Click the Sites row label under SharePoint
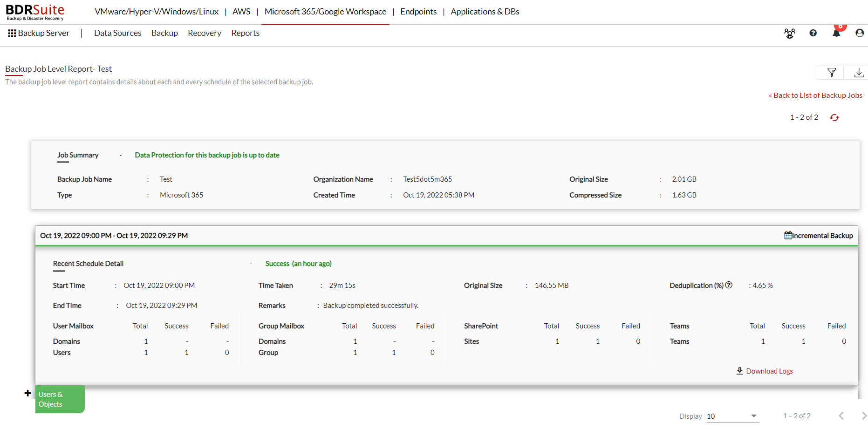Viewport: 868px width, 429px height. 472,341
